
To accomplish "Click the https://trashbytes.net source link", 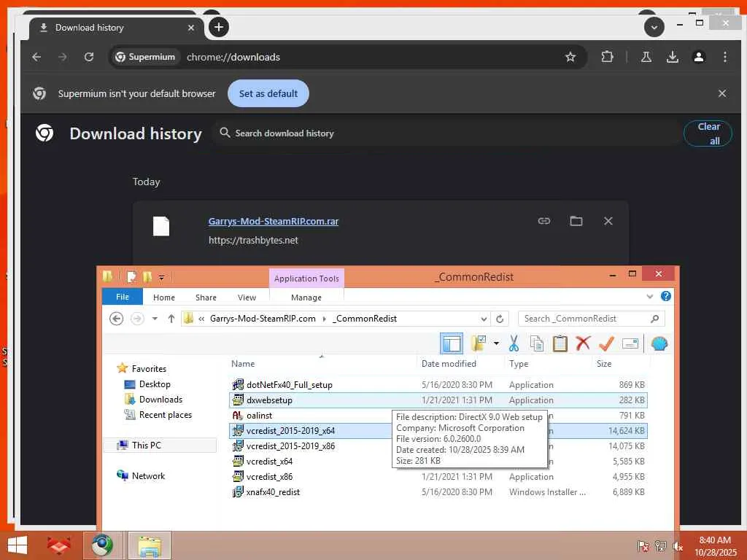I will [x=253, y=240].
